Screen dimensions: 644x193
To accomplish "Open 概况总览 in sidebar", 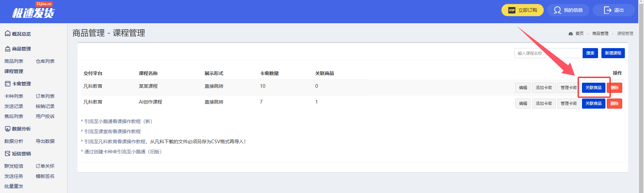I will [21, 34].
